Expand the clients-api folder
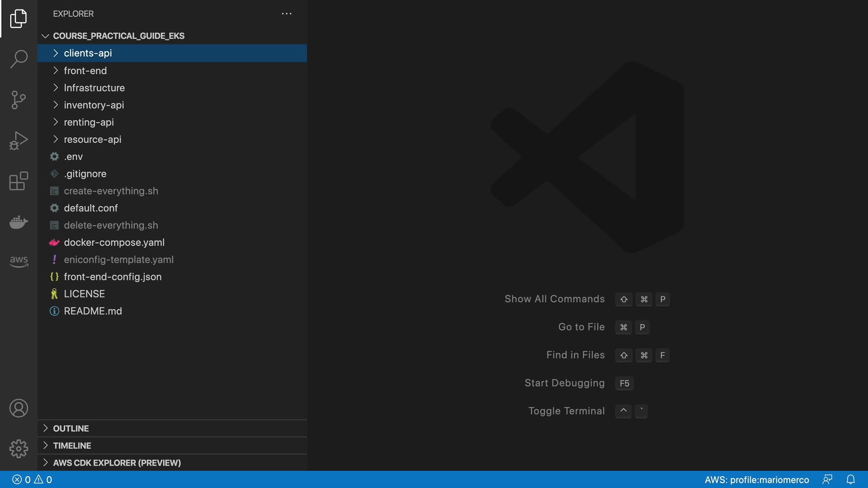868x488 pixels. point(88,53)
